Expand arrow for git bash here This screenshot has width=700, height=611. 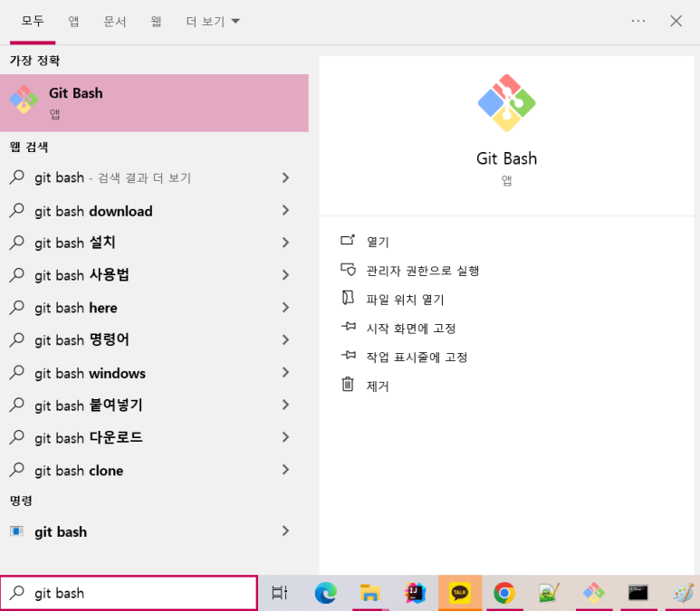(286, 308)
